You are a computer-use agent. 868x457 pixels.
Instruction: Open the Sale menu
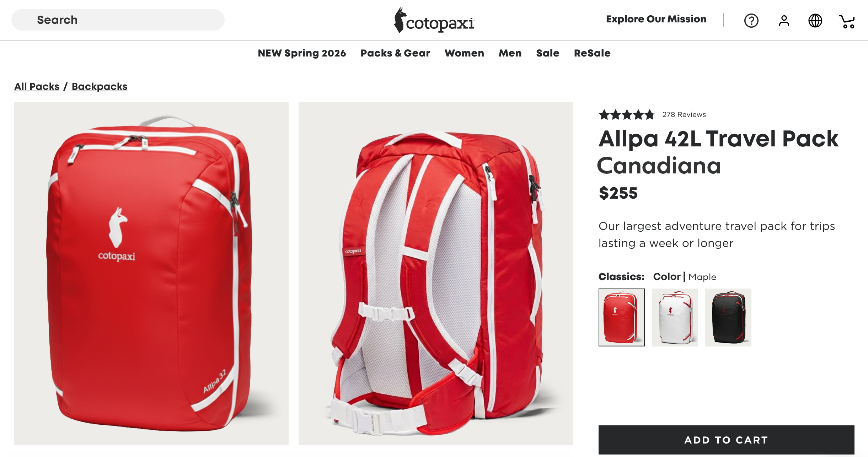pyautogui.click(x=548, y=53)
